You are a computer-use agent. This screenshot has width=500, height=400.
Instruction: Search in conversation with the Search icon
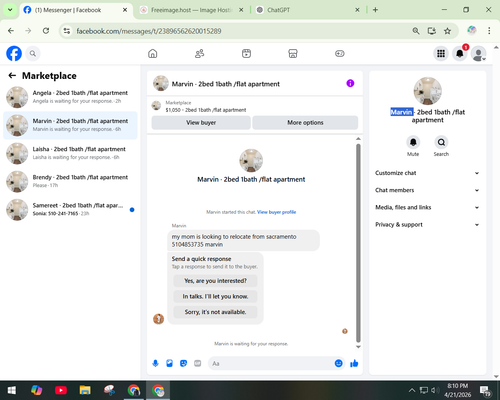pyautogui.click(x=441, y=142)
